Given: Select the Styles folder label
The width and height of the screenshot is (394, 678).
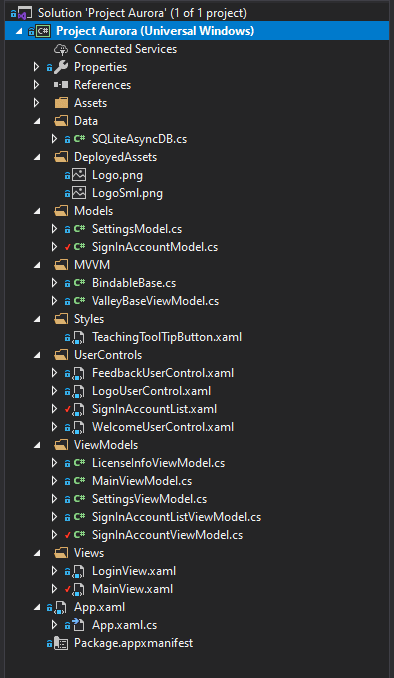Looking at the screenshot, I should (89, 320).
